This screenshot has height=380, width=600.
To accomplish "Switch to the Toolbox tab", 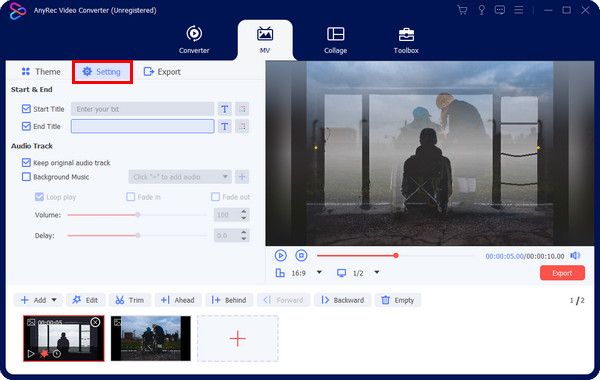I will [406, 40].
